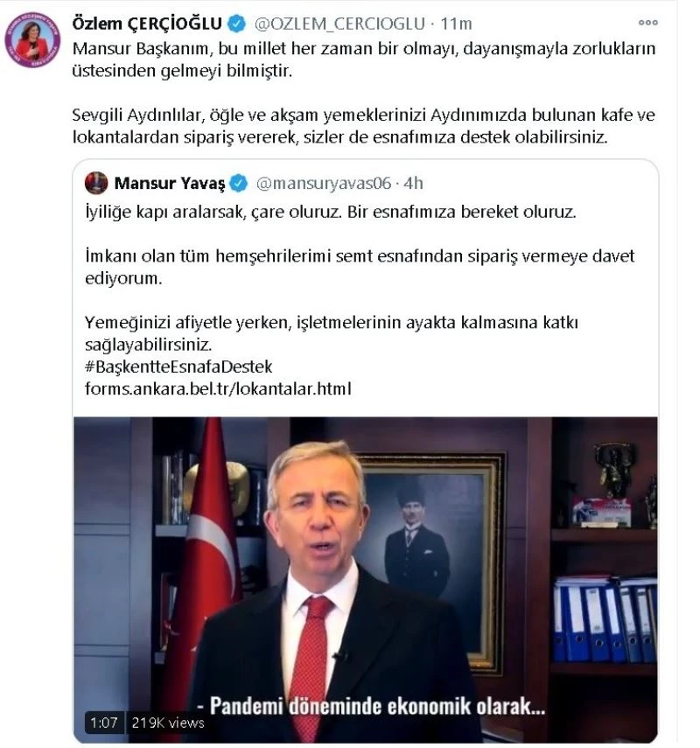
Task: Click Mansur Yavaş's small profile picture
Action: (x=96, y=183)
